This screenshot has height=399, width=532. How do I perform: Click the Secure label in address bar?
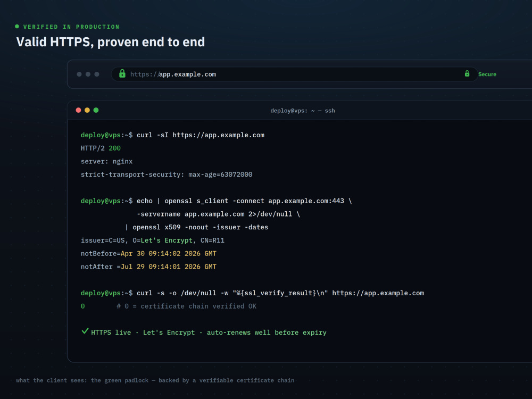(487, 74)
